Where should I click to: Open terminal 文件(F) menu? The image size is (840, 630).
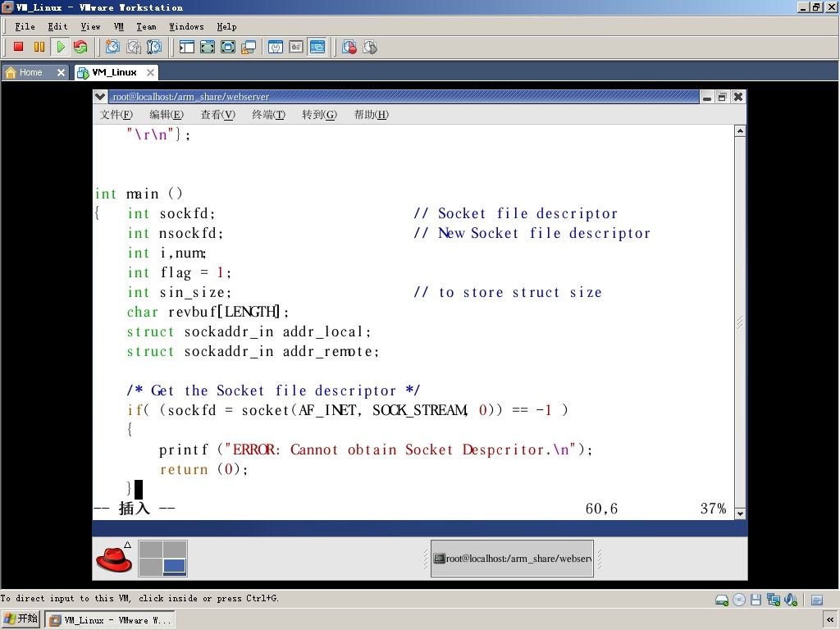(116, 114)
